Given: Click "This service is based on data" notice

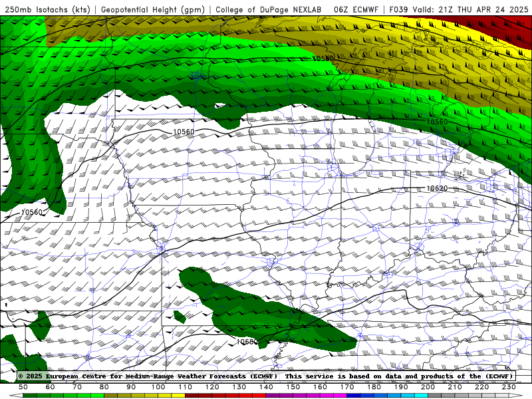Looking at the screenshot, I should [x=344, y=376].
